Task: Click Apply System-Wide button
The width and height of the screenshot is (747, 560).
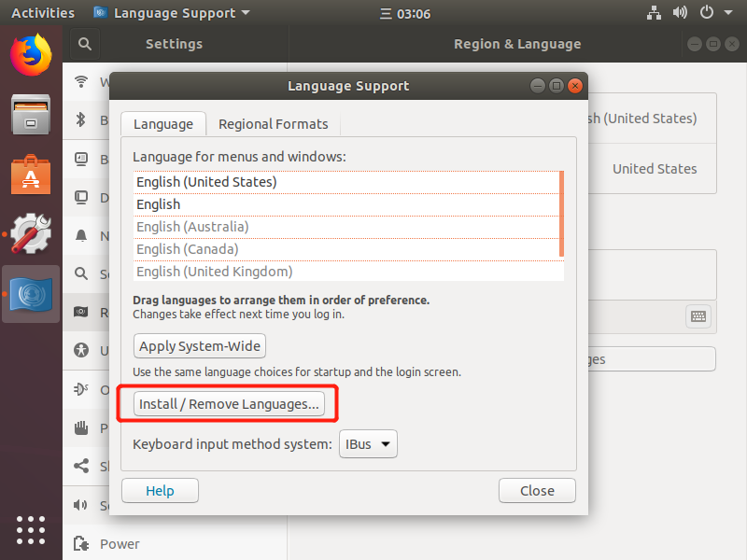Action: (x=200, y=346)
